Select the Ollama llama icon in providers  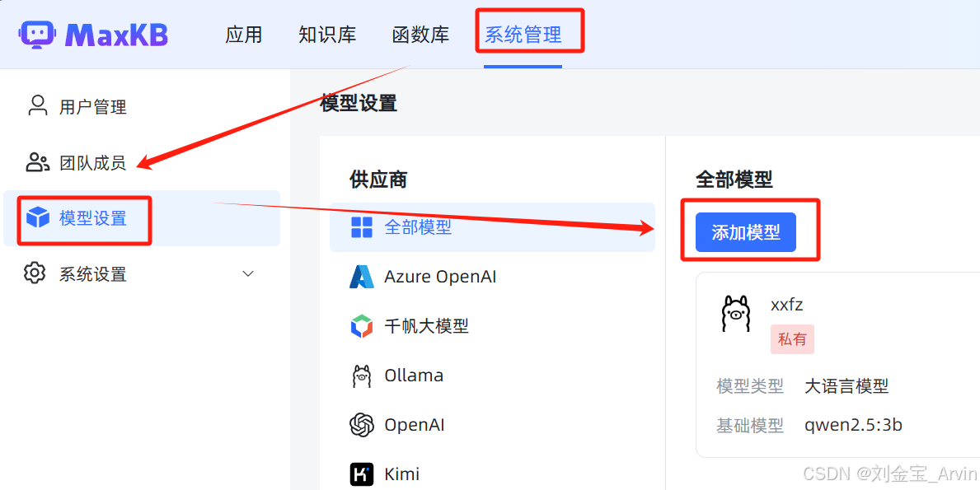[x=362, y=376]
